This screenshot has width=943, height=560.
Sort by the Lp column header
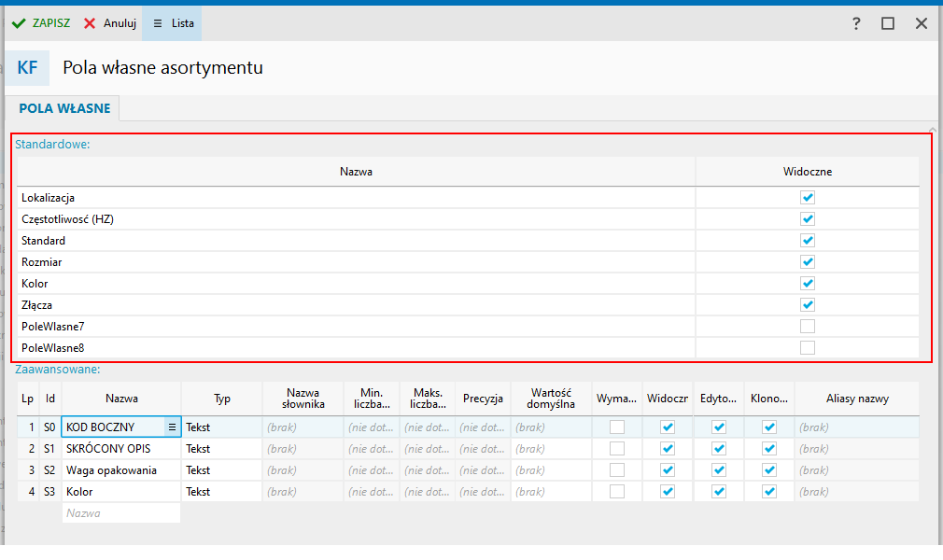(28, 399)
